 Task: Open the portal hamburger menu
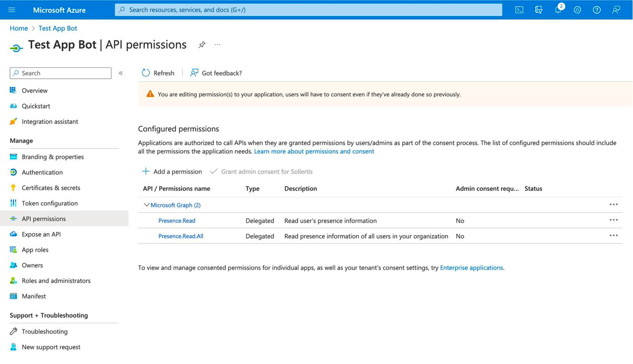[x=12, y=10]
